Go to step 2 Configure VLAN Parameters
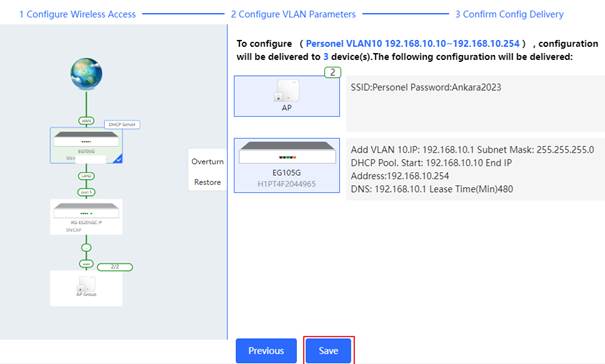Image resolution: width=605 pixels, height=364 pixels. click(x=293, y=14)
